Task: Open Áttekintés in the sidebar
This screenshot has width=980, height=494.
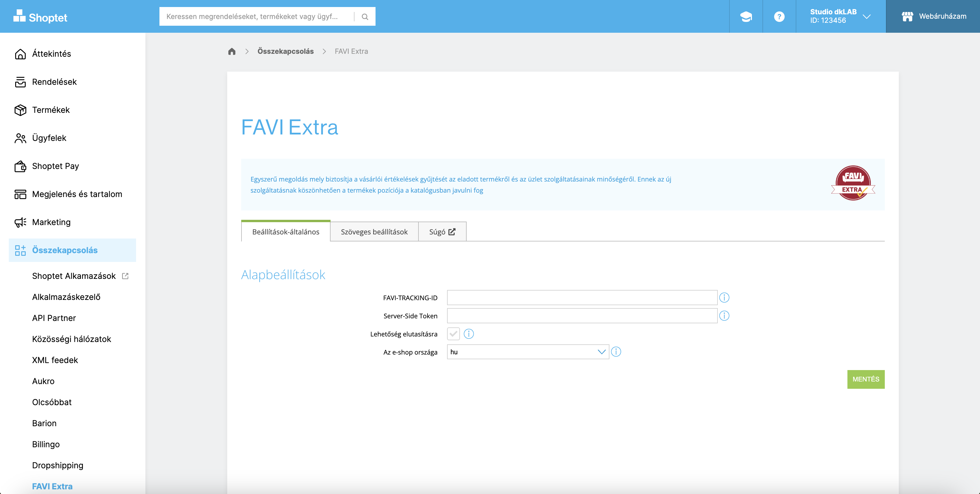Action: [x=51, y=54]
